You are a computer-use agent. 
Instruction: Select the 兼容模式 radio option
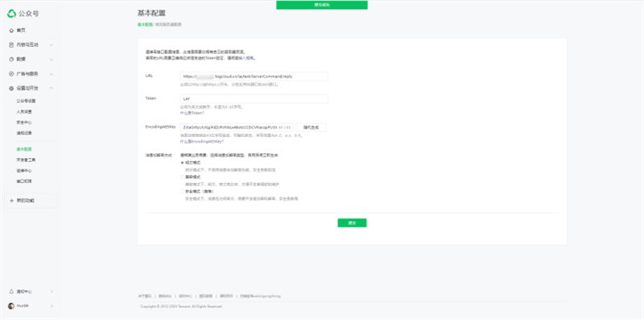pos(183,177)
